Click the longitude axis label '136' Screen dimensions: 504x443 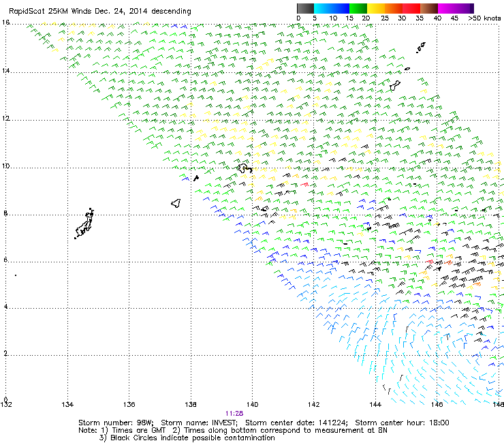coord(129,404)
